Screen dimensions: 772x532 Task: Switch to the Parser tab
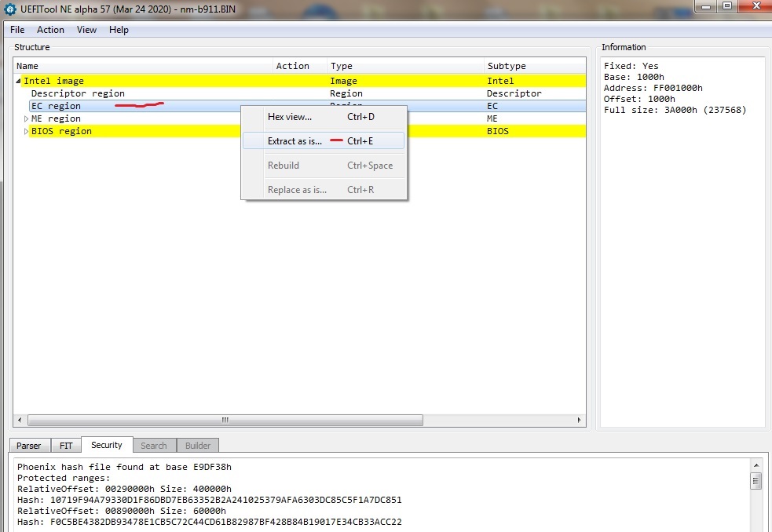tap(29, 446)
